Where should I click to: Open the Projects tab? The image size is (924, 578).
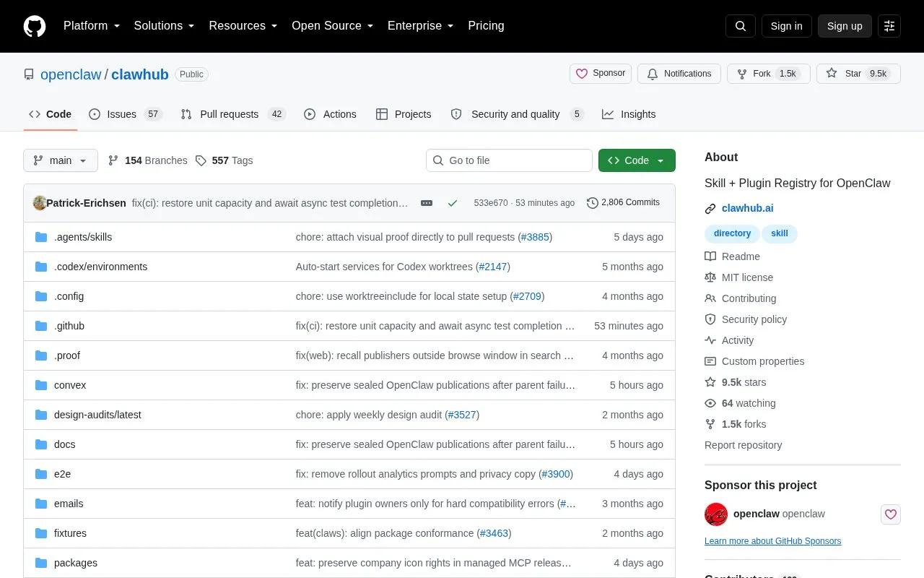404,114
